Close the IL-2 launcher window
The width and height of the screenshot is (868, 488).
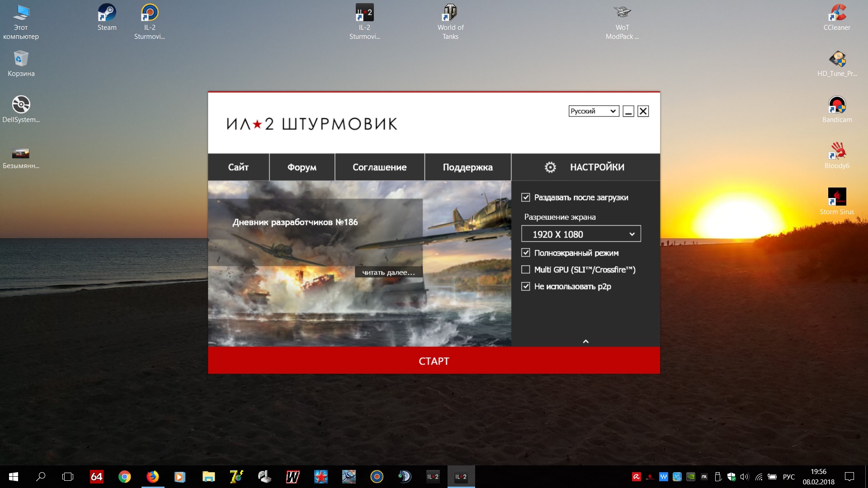[643, 111]
